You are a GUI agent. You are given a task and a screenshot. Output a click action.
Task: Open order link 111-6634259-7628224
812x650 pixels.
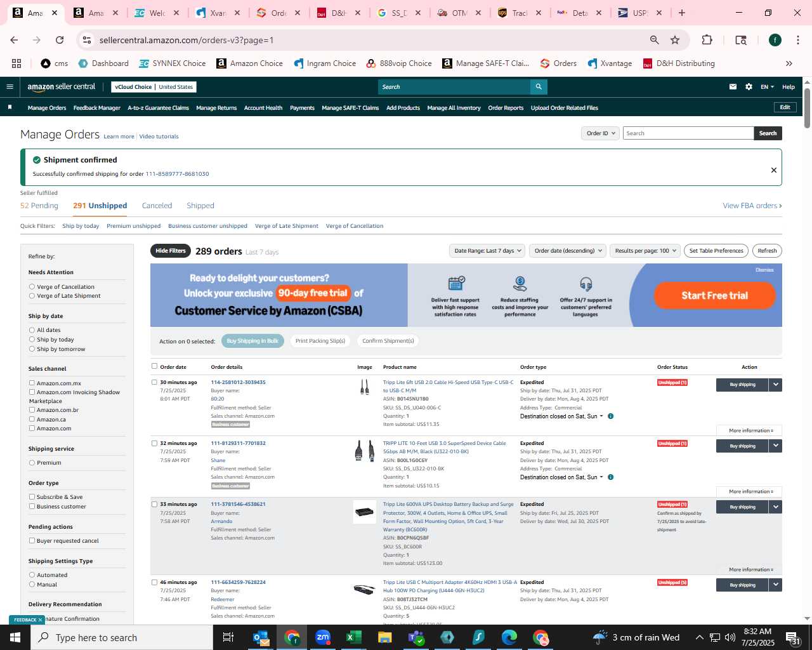[239, 582]
